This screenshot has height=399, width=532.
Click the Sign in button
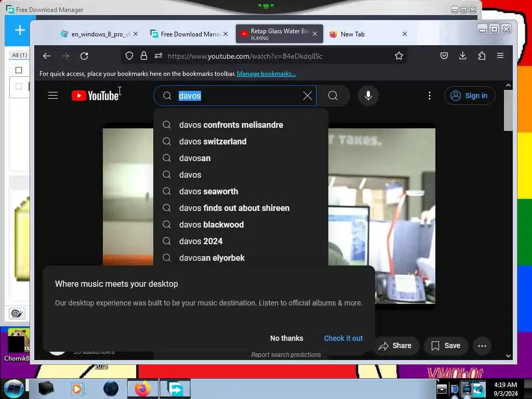pos(470,96)
